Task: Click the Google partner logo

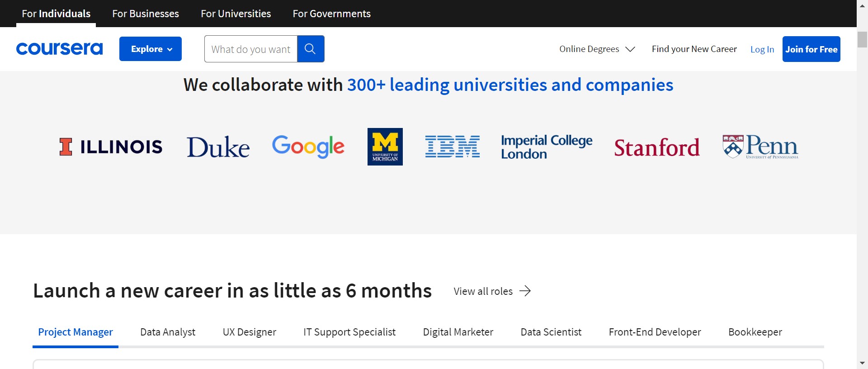Action: tap(308, 147)
